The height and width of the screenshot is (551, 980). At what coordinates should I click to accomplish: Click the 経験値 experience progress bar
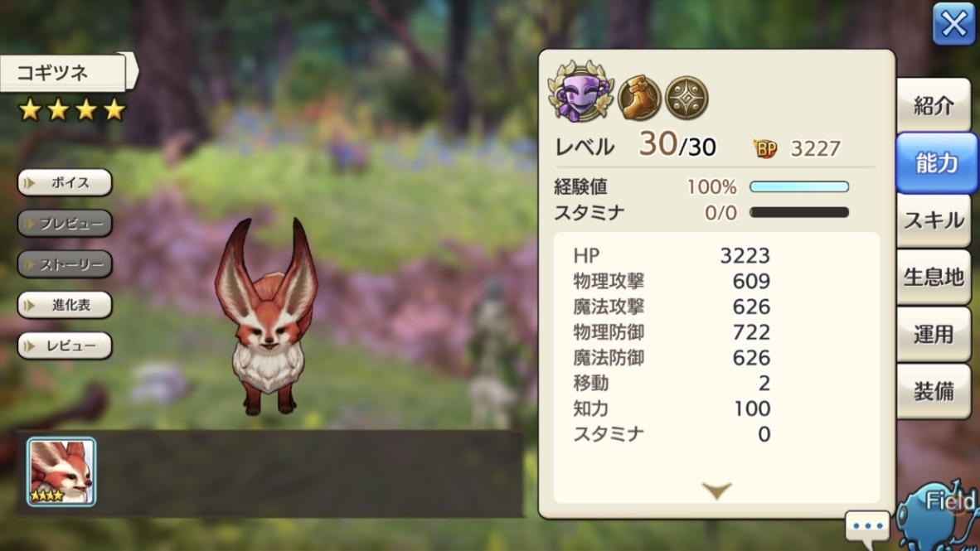point(798,186)
